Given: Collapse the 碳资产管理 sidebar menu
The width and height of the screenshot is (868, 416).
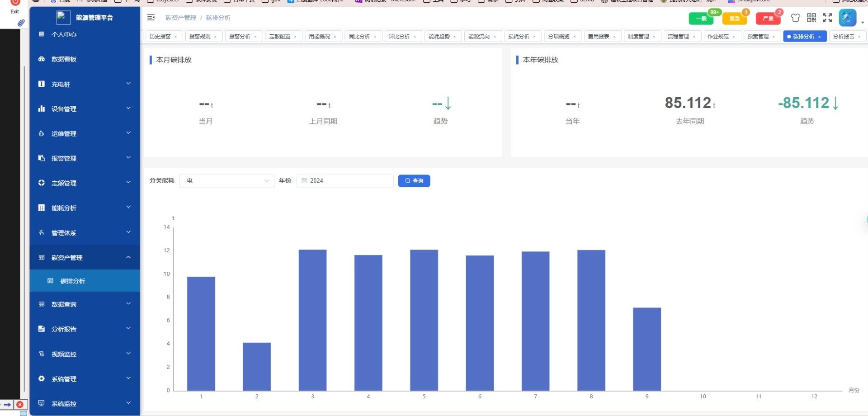Looking at the screenshot, I should [85, 257].
